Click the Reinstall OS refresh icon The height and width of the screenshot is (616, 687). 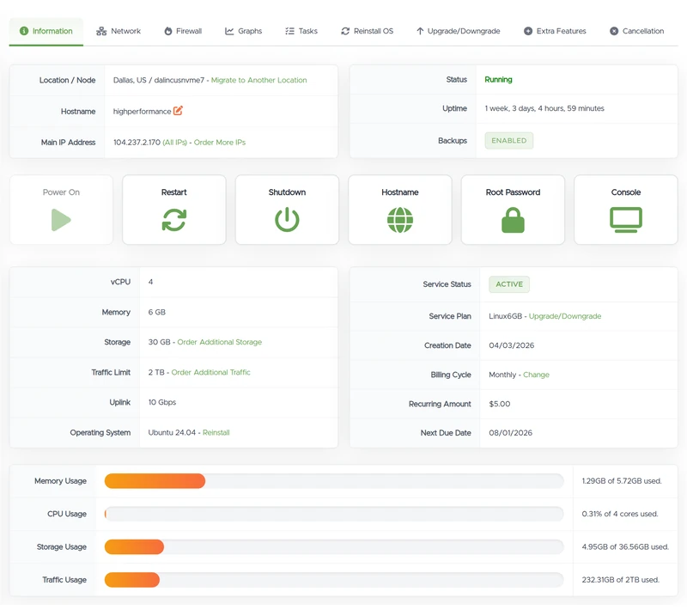coord(345,31)
